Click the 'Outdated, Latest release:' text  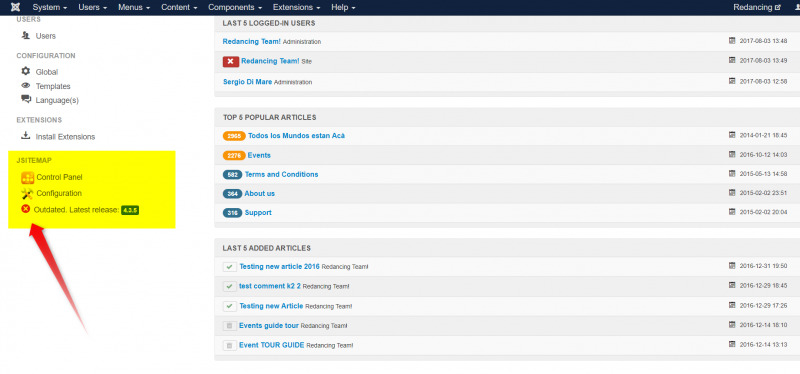point(77,210)
